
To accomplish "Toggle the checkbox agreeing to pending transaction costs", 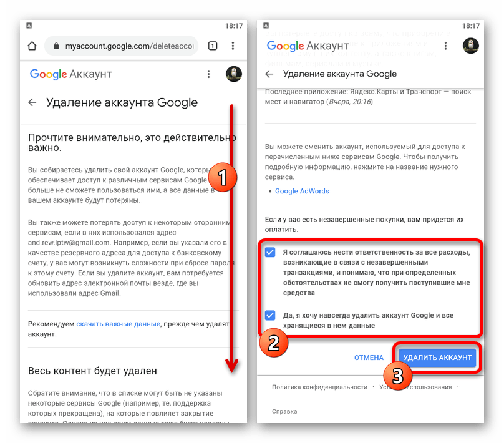I will point(270,252).
